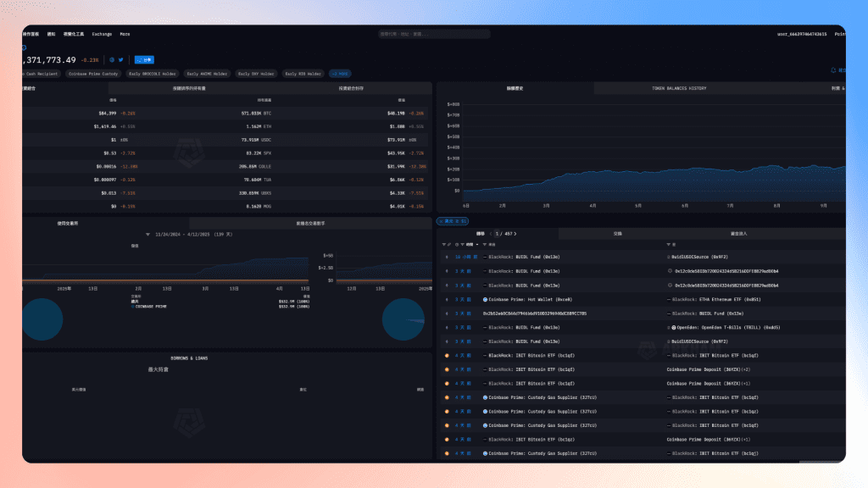The width and height of the screenshot is (868, 488).
Task: Open the globe website icon beside Twitter
Action: point(112,60)
